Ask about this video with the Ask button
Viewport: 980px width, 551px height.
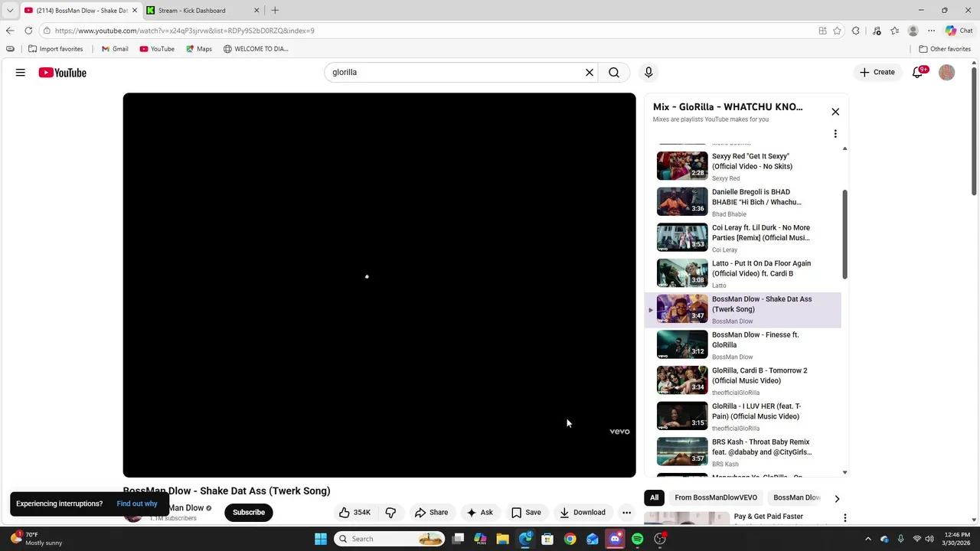coord(480,513)
